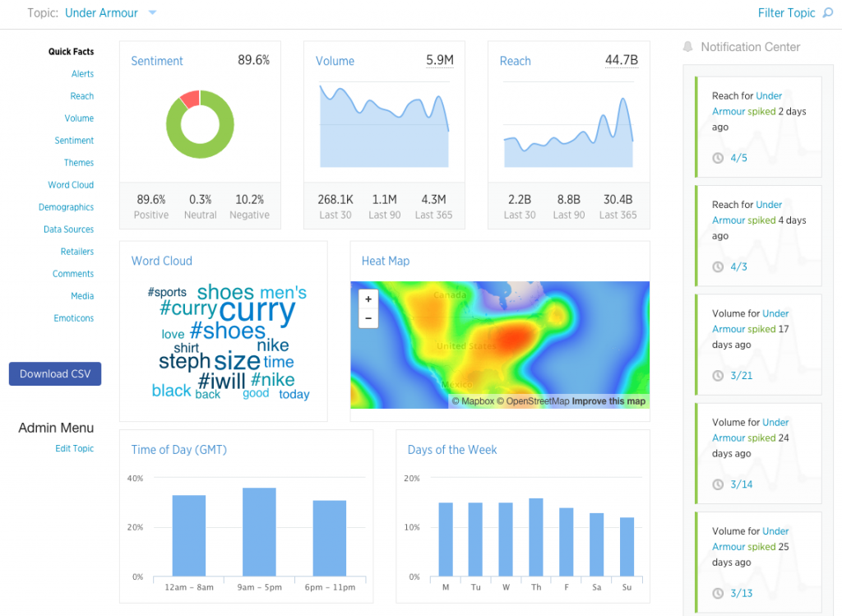
Task: Click the Sentiment card title
Action: click(157, 61)
